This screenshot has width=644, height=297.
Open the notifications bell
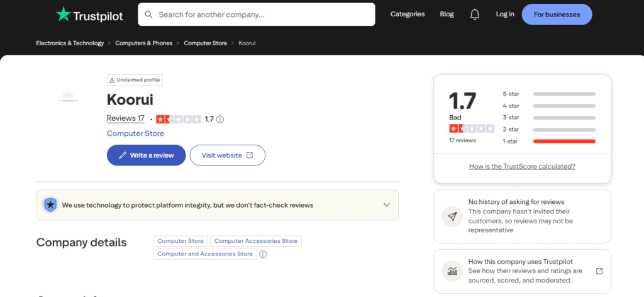click(474, 14)
